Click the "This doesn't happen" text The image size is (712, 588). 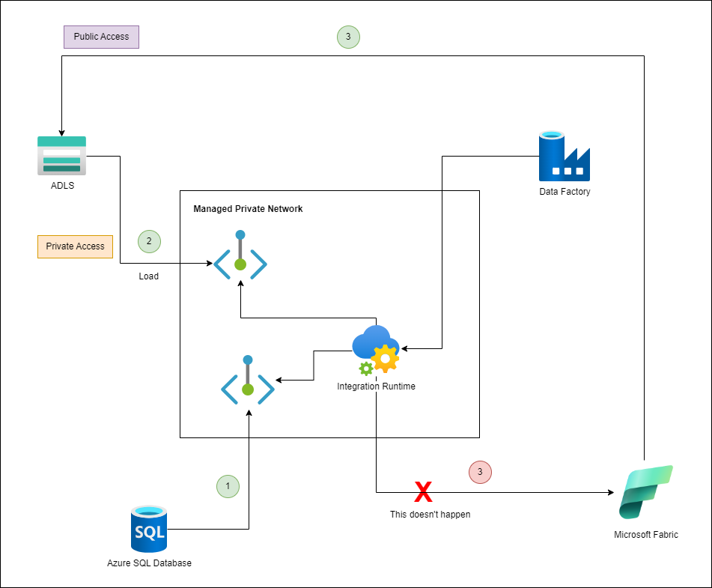pyautogui.click(x=430, y=515)
